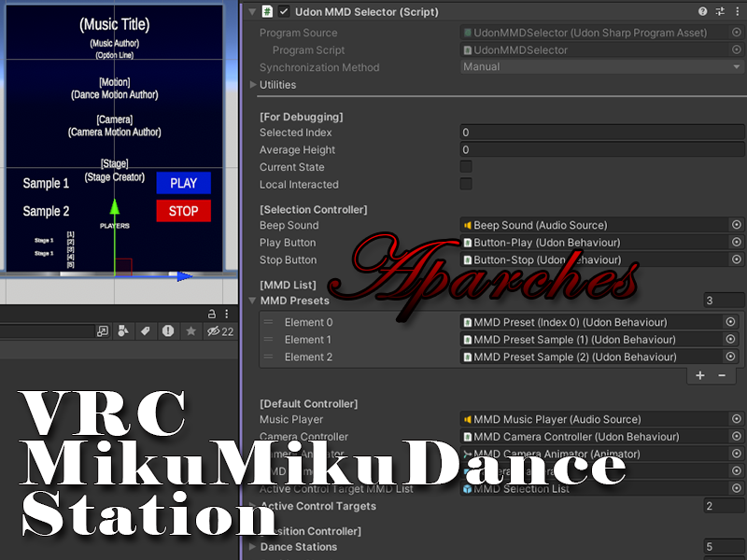Open the Udon MMD Selector kebab menu
This screenshot has width=747, height=560.
[737, 11]
